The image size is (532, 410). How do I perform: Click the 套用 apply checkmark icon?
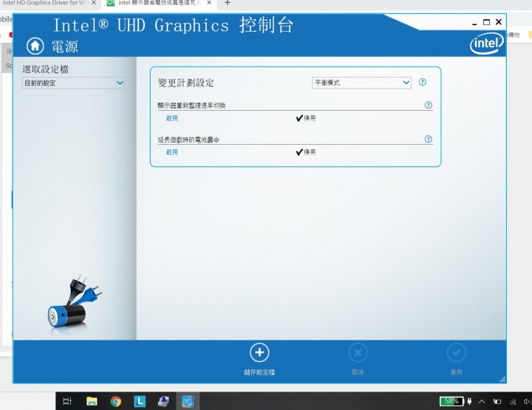(457, 352)
